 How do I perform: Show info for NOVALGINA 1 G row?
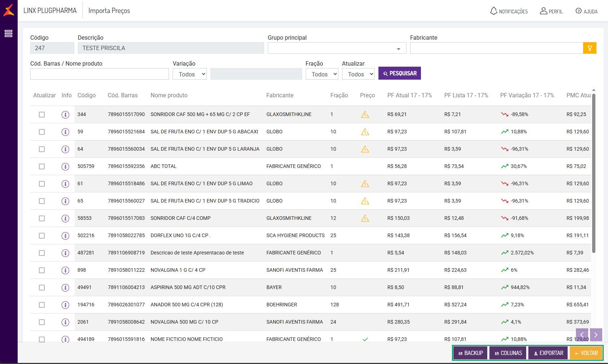click(65, 270)
